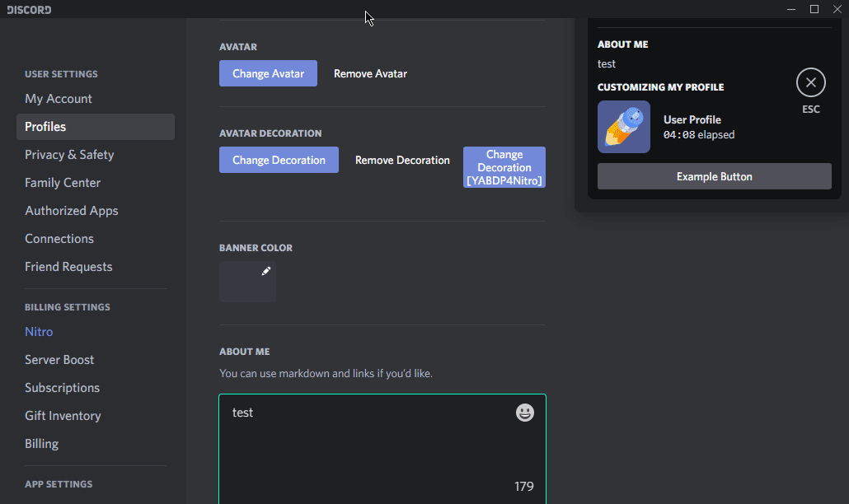Image resolution: width=849 pixels, height=504 pixels.
Task: Click the Change Decoration button
Action: 279,160
